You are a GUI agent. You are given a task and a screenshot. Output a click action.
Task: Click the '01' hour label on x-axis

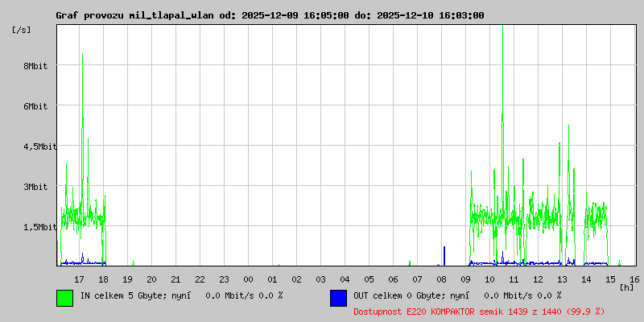(272, 279)
